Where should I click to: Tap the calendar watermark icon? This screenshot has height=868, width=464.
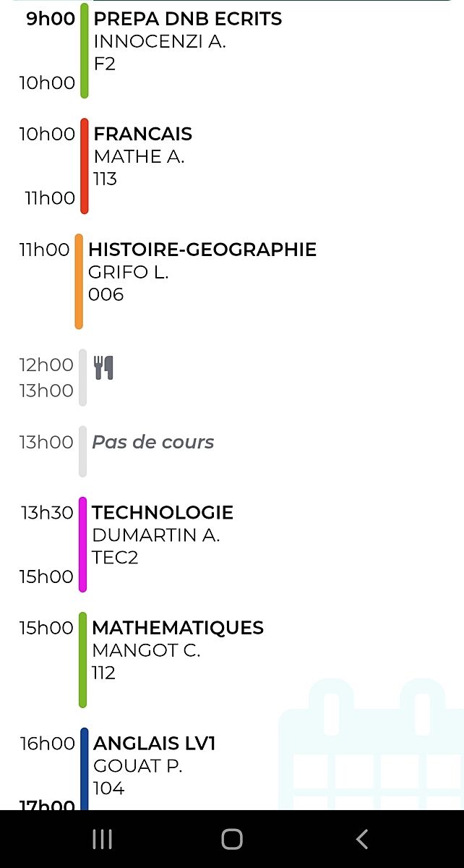click(x=371, y=745)
